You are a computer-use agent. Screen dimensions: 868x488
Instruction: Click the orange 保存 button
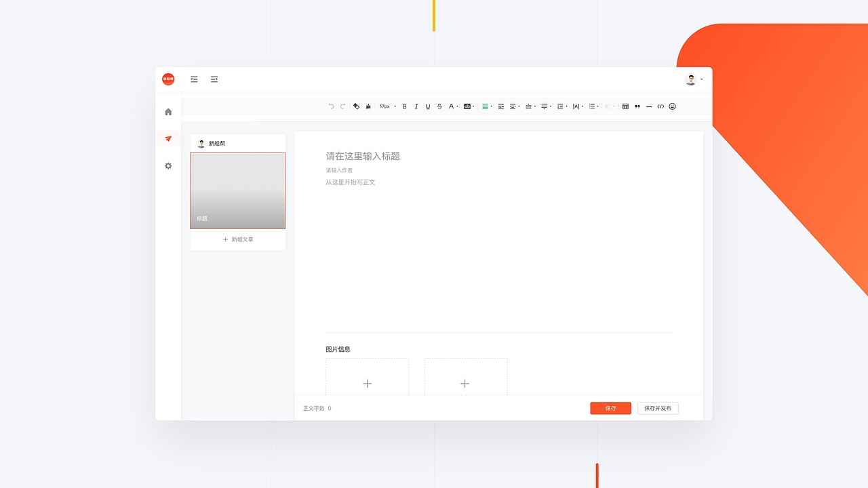coord(610,408)
